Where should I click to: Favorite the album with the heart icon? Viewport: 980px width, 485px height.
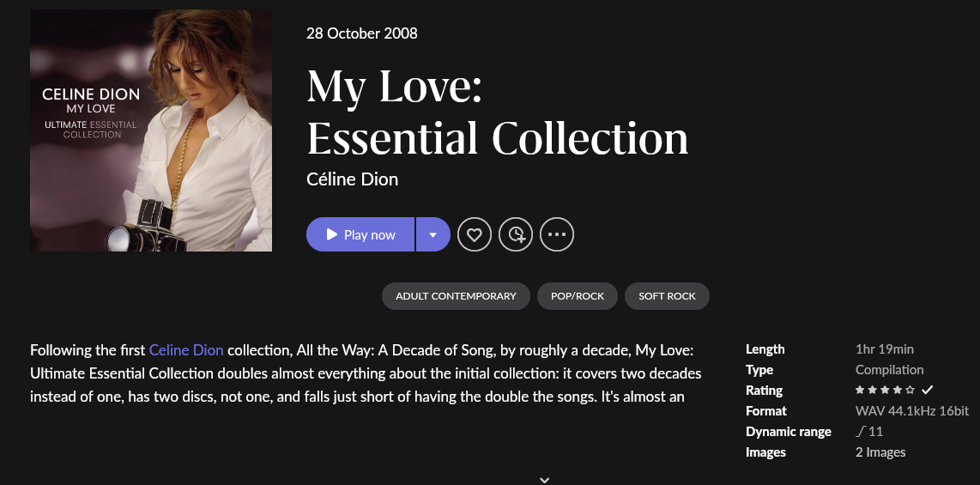[x=475, y=234]
